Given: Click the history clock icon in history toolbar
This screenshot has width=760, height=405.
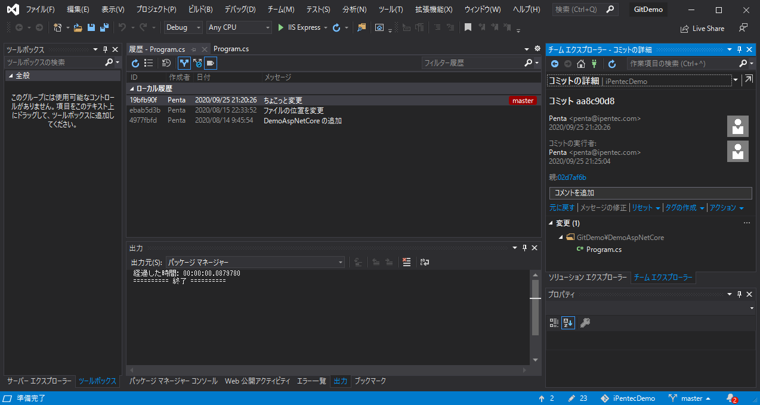Looking at the screenshot, I should [x=166, y=63].
